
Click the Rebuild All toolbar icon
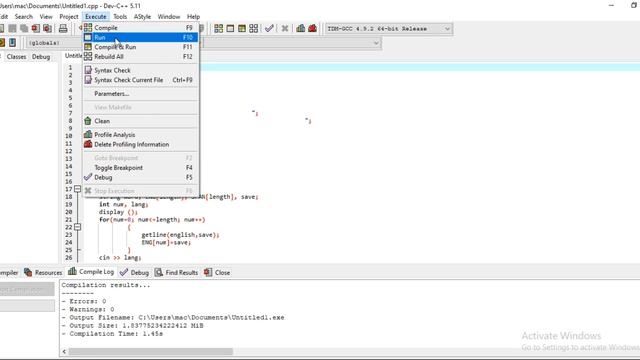(x=253, y=28)
